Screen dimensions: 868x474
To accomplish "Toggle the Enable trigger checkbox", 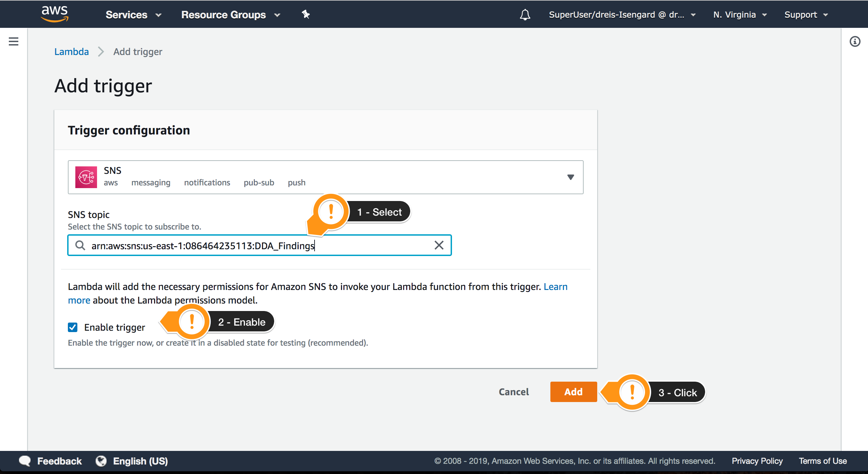I will click(x=73, y=327).
